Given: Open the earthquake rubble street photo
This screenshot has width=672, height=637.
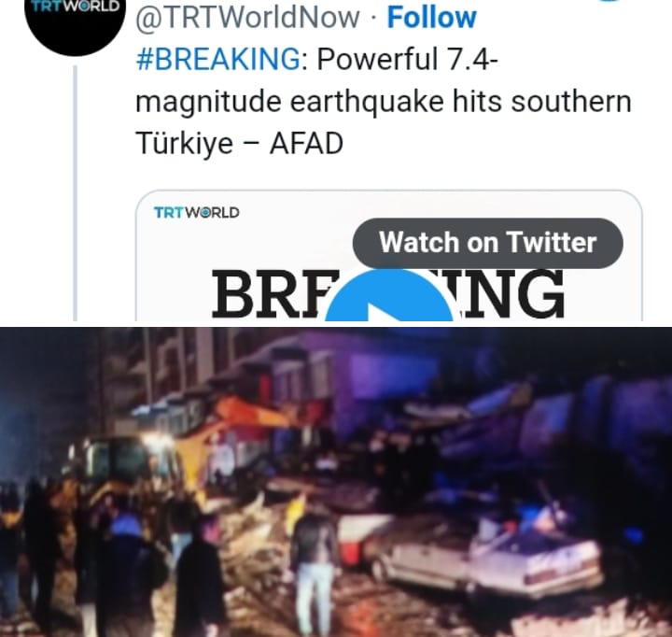Looking at the screenshot, I should tap(336, 482).
